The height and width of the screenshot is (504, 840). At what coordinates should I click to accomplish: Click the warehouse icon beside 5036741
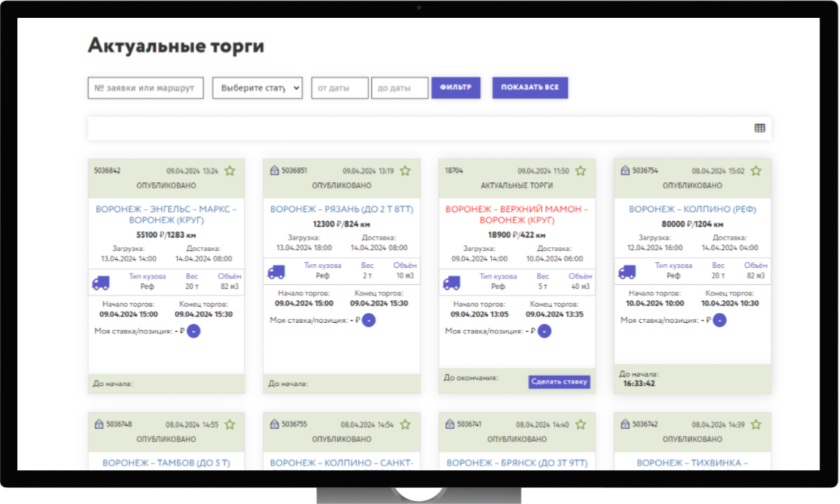[449, 424]
